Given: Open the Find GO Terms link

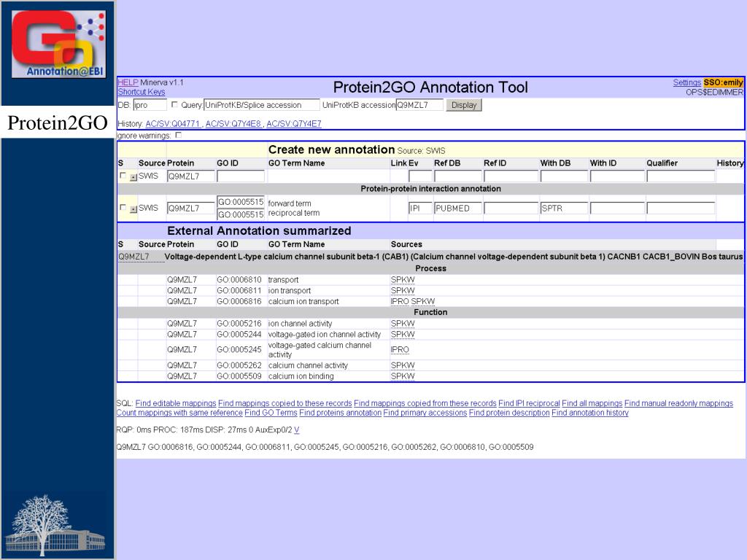Looking at the screenshot, I should [271, 413].
